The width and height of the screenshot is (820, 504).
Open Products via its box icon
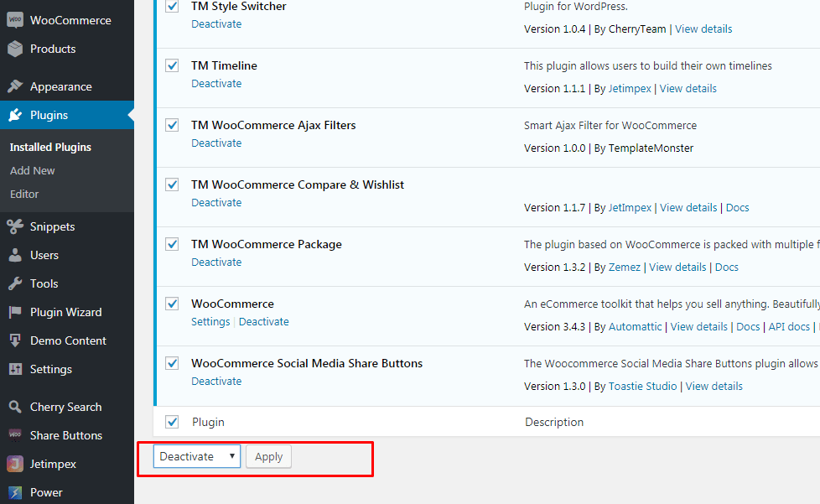point(15,49)
